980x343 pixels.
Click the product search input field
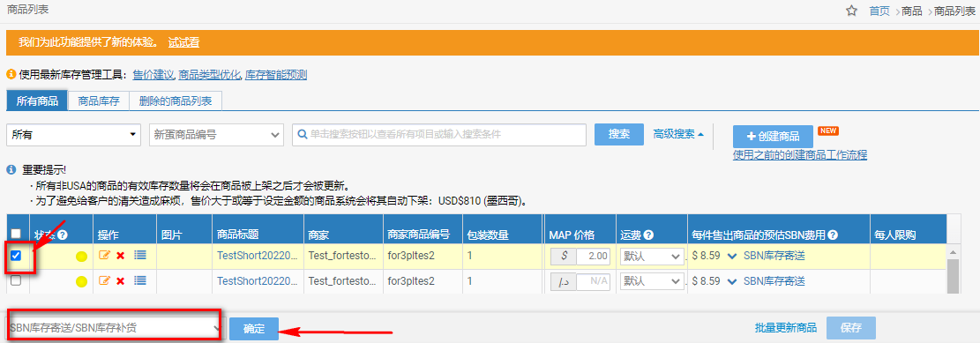tap(438, 134)
